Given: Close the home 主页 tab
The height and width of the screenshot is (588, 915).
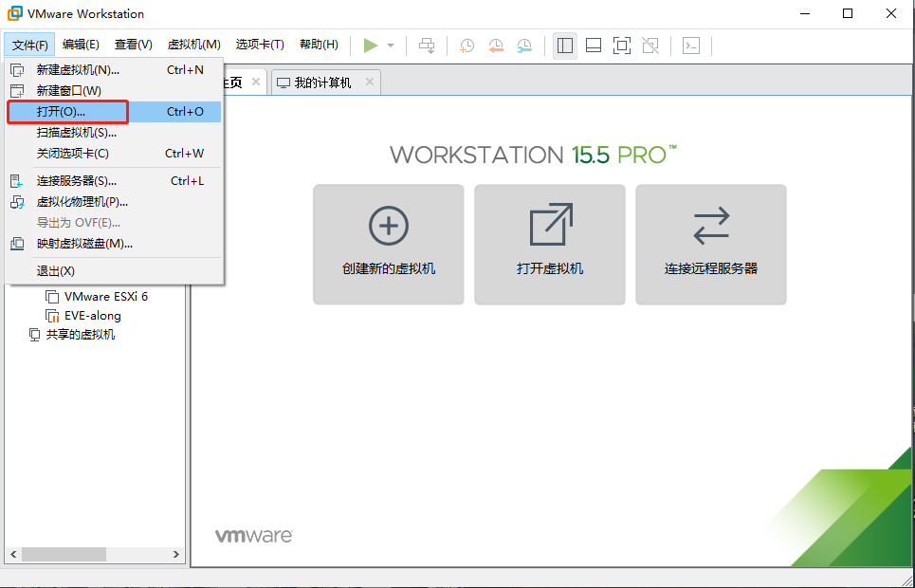Looking at the screenshot, I should pyautogui.click(x=256, y=83).
